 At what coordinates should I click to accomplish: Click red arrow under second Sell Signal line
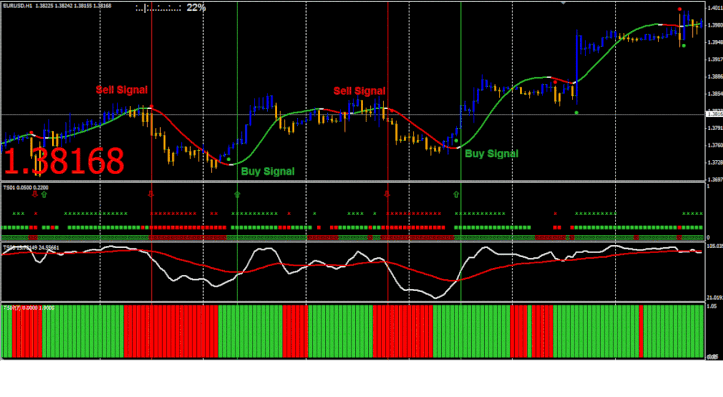pos(387,195)
